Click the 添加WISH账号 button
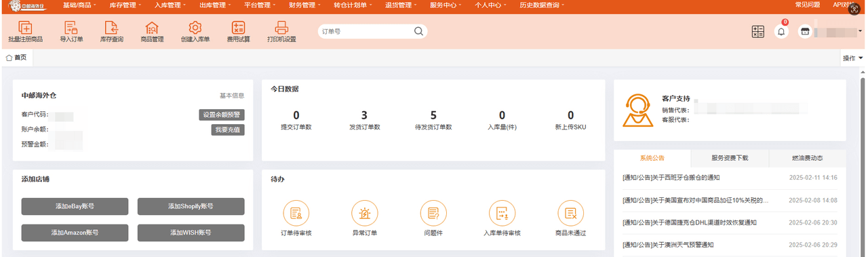This screenshot has width=868, height=257. (x=191, y=233)
